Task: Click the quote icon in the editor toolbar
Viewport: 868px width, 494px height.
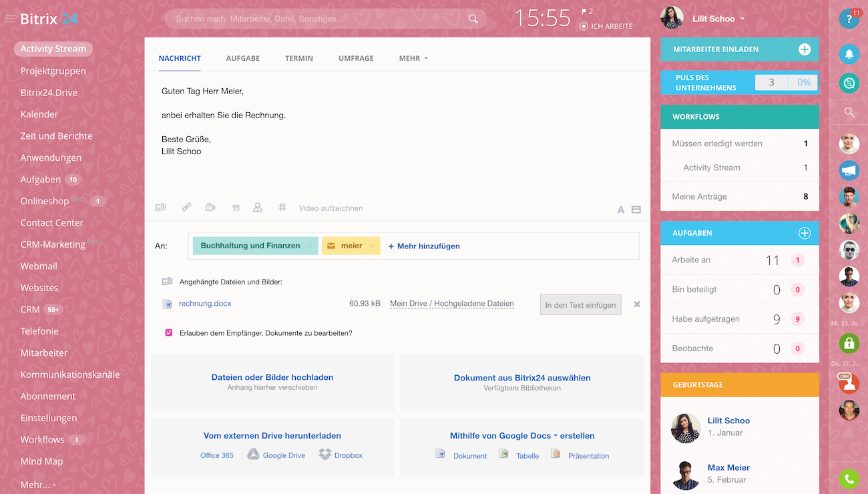Action: pyautogui.click(x=236, y=208)
